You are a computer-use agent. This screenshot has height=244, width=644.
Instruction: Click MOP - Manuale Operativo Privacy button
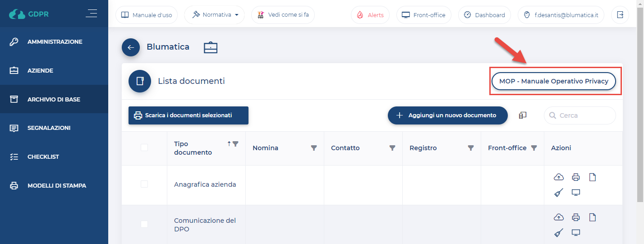coord(554,81)
